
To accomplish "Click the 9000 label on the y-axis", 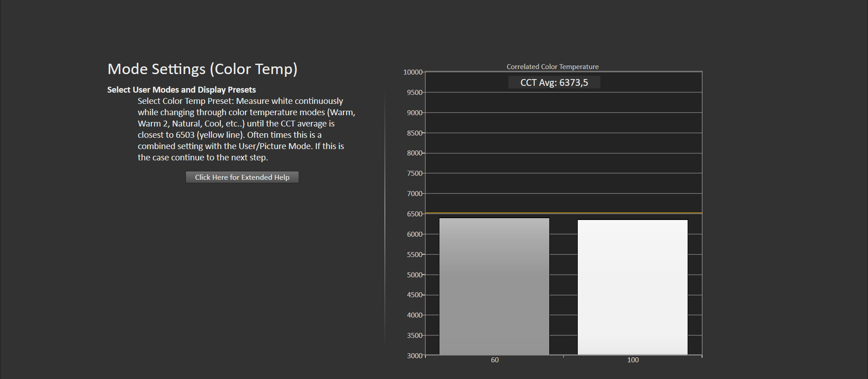I will tap(414, 113).
